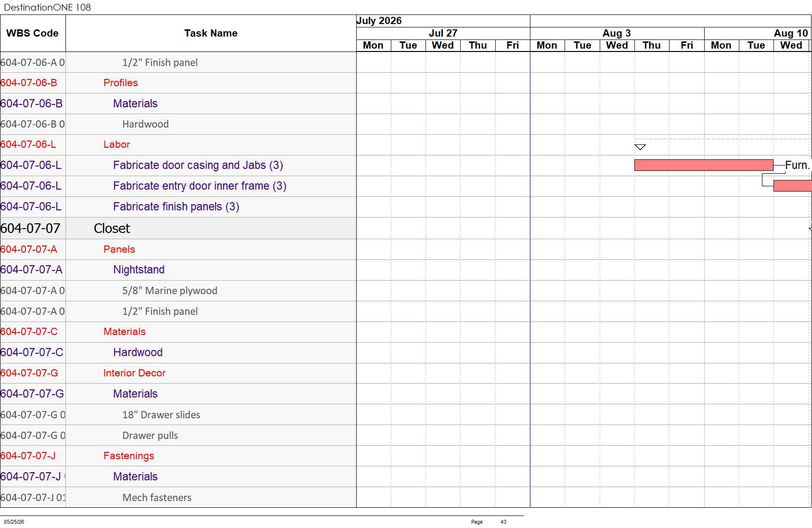The height and width of the screenshot is (528, 812).
Task: Select the Fastenings task row
Action: click(x=178, y=456)
